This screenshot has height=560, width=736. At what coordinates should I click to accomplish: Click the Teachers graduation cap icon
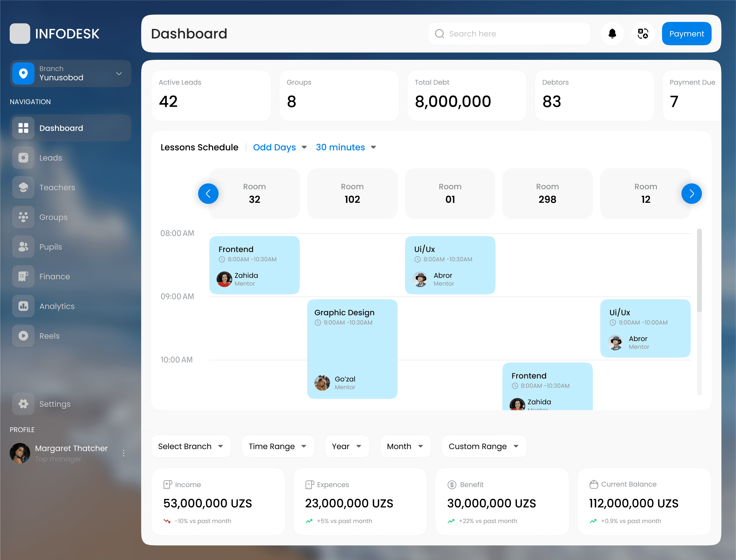click(x=23, y=187)
